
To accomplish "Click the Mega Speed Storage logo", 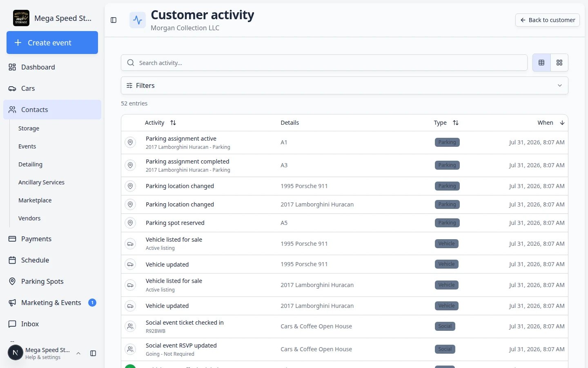I will (x=21, y=18).
